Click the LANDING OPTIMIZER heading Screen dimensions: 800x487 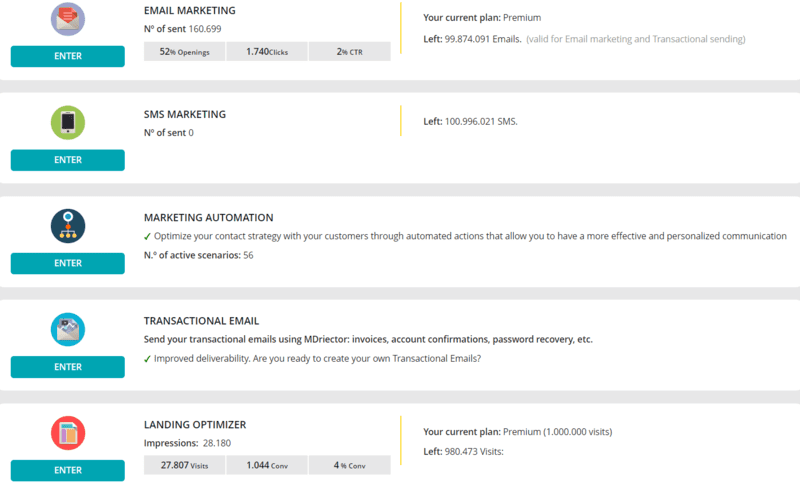point(195,425)
